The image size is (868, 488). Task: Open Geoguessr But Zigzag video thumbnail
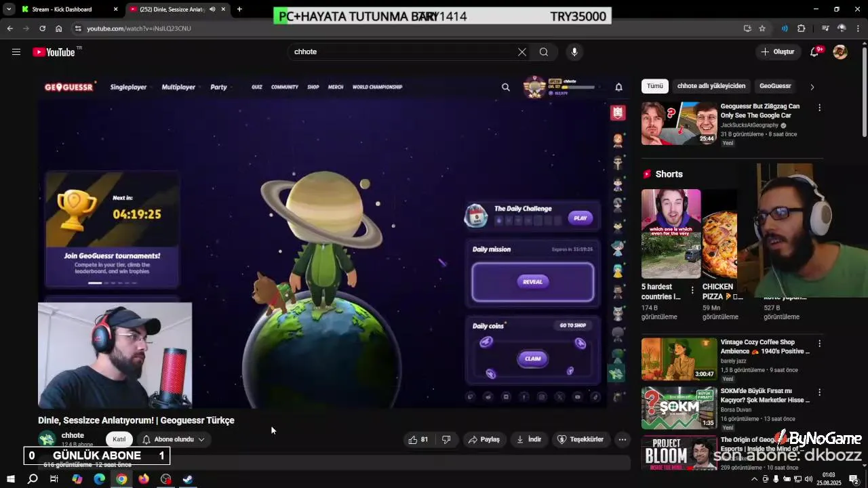(x=679, y=123)
